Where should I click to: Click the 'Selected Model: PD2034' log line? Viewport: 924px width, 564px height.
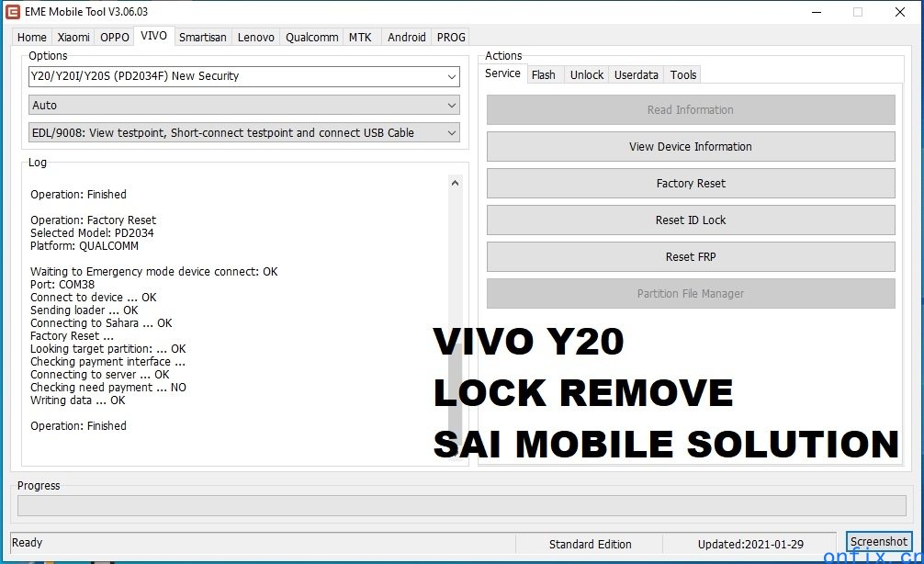point(92,233)
